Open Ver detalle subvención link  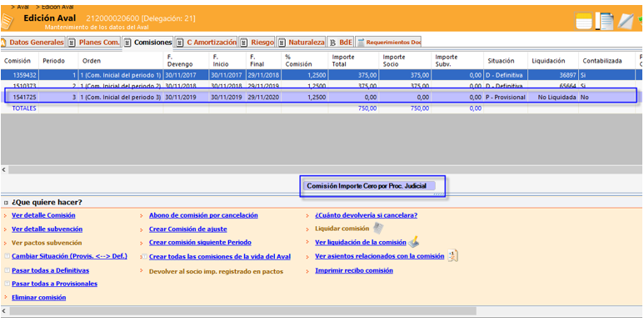[x=47, y=229]
